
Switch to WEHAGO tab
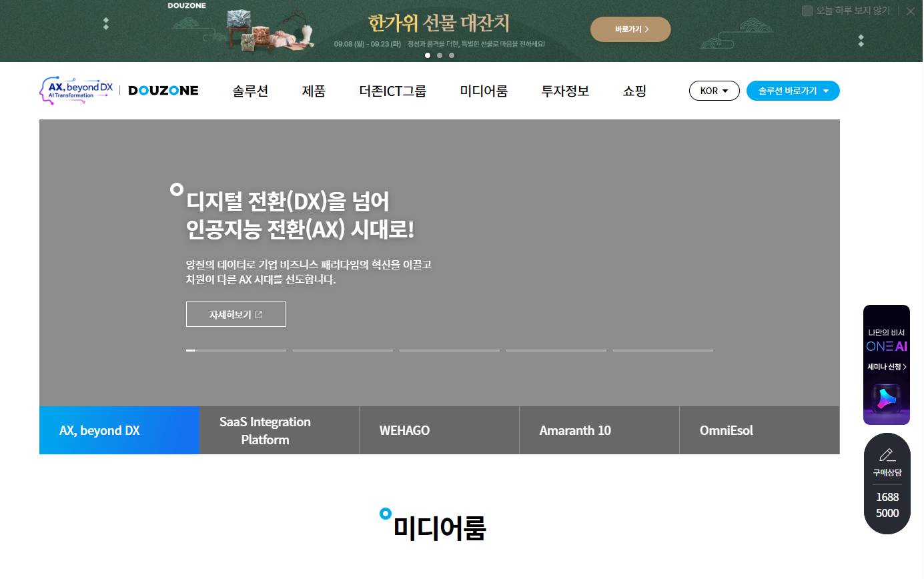[x=440, y=430]
